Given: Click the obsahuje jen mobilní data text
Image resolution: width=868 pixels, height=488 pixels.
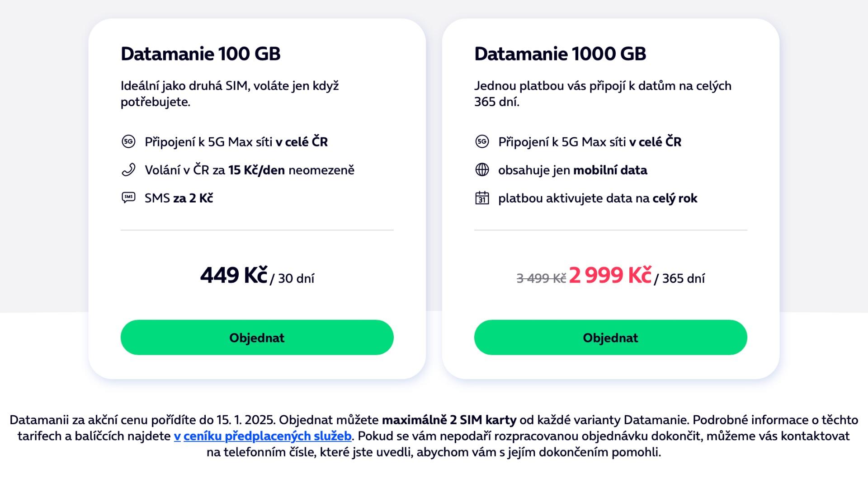Looking at the screenshot, I should coord(573,170).
